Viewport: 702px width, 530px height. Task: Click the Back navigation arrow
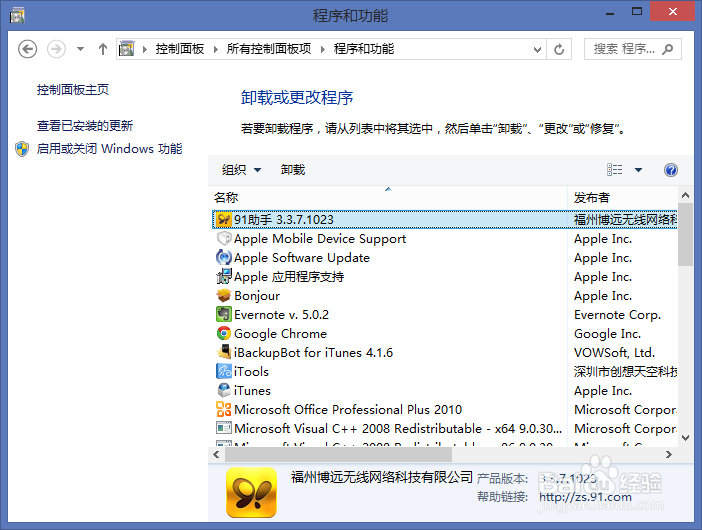pos(27,49)
